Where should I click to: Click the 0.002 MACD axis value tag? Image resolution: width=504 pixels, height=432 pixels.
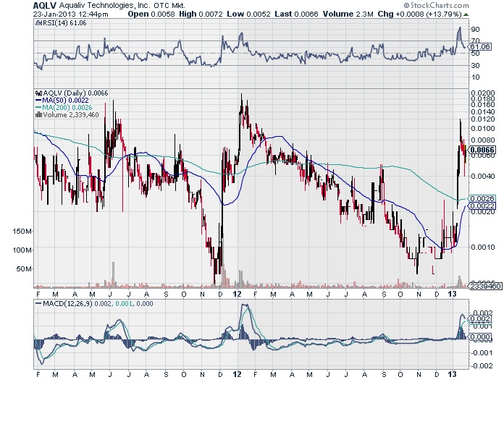pyautogui.click(x=481, y=319)
